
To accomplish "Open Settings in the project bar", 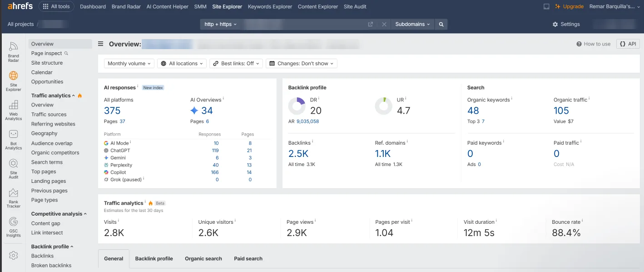I will click(x=566, y=24).
